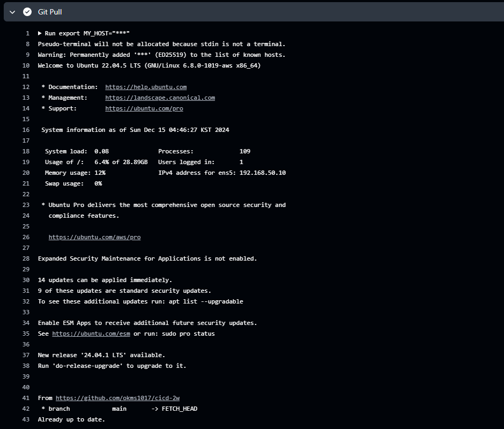Click the '9 of these updates' line

[x=124, y=291]
